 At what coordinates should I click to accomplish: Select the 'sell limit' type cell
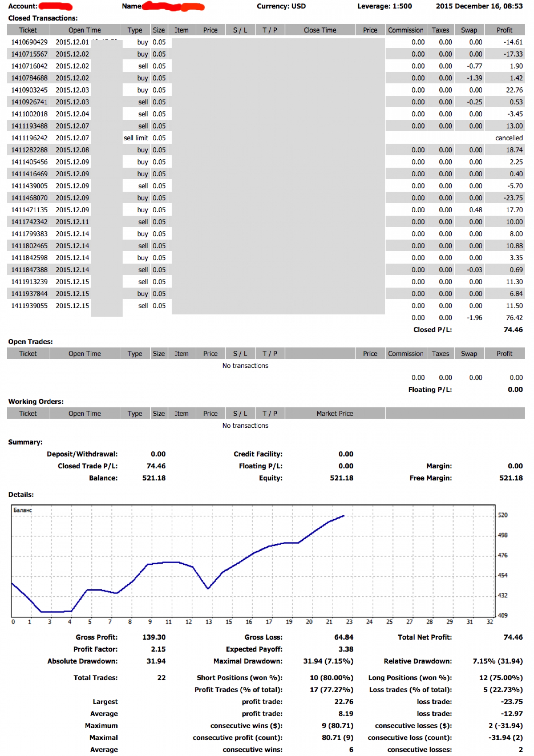[136, 138]
